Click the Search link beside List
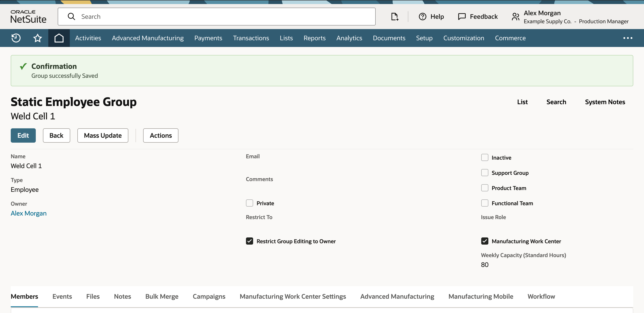 (x=556, y=102)
